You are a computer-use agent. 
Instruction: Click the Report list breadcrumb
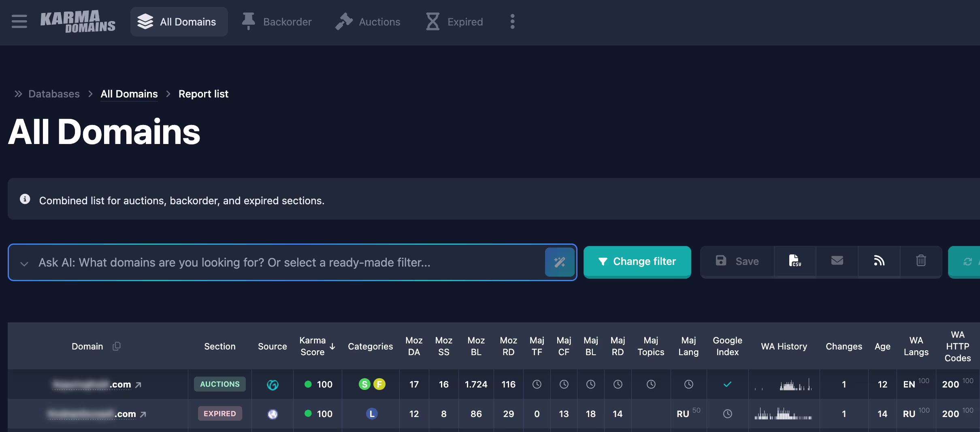(203, 94)
